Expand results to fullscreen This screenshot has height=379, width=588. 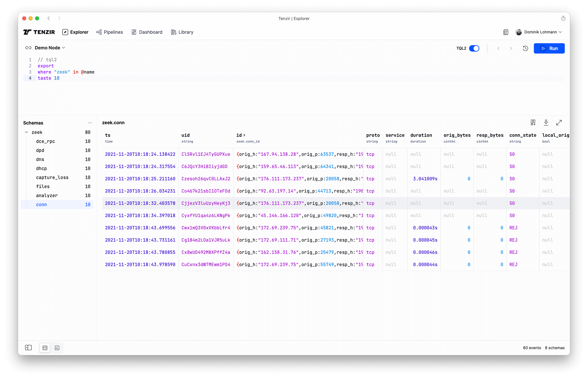(559, 123)
